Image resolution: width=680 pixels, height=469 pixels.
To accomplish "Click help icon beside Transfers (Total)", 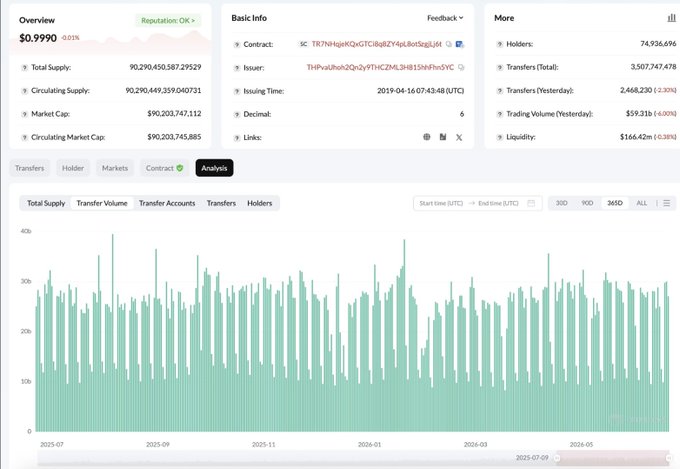I will (x=500, y=68).
